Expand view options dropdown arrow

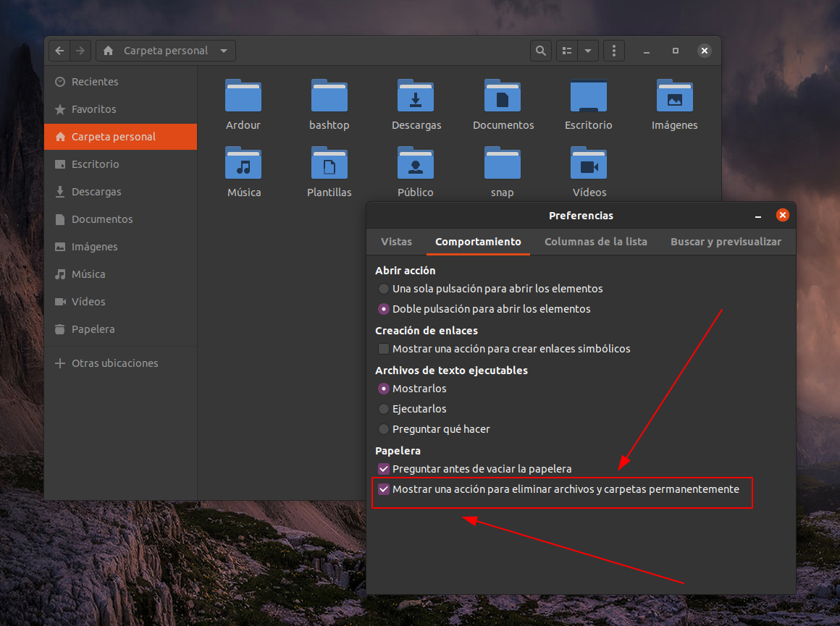tap(587, 51)
